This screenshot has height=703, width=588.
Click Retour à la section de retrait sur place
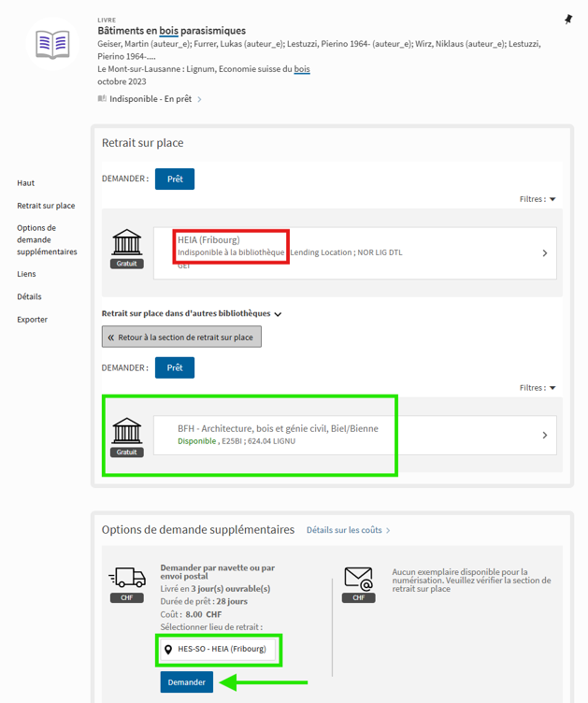[x=181, y=337]
